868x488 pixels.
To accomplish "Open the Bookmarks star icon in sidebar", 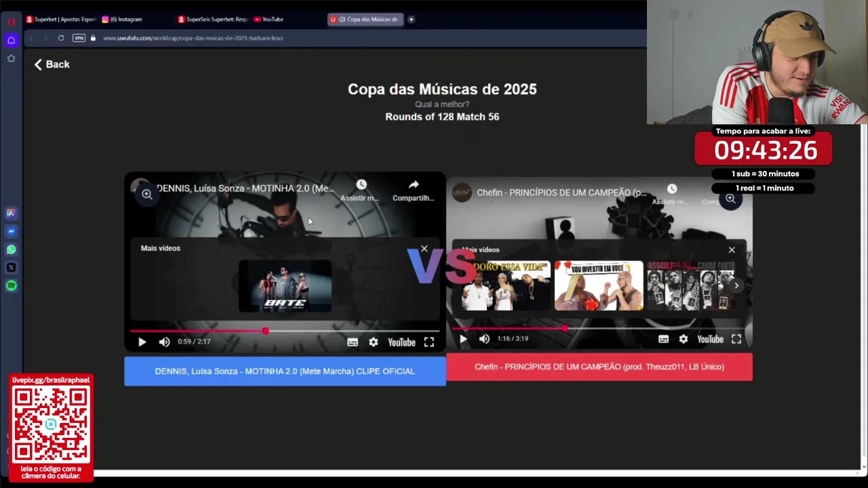I will (x=11, y=58).
